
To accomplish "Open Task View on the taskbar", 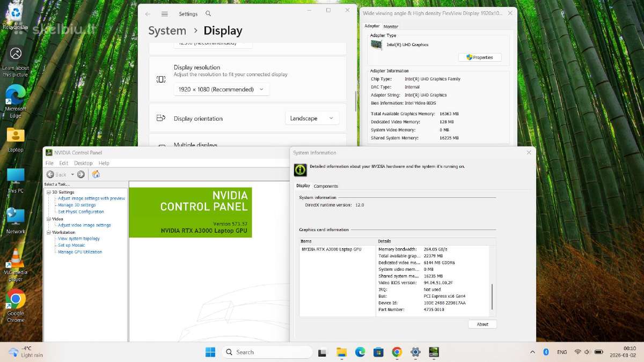I will point(322,352).
